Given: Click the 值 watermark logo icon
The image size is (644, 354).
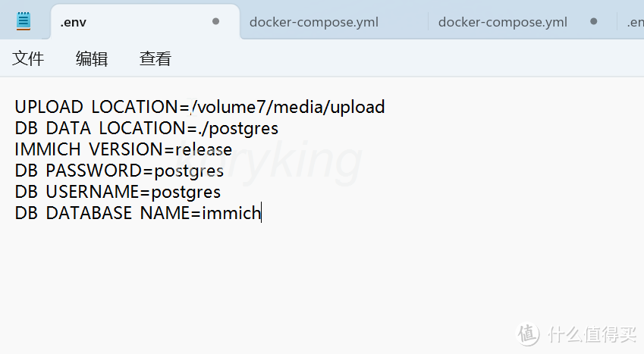Looking at the screenshot, I should (x=529, y=334).
